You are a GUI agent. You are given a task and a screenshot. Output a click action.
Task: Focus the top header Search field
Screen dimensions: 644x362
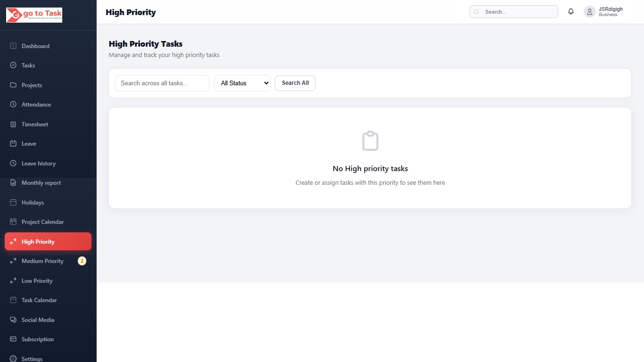[514, 12]
